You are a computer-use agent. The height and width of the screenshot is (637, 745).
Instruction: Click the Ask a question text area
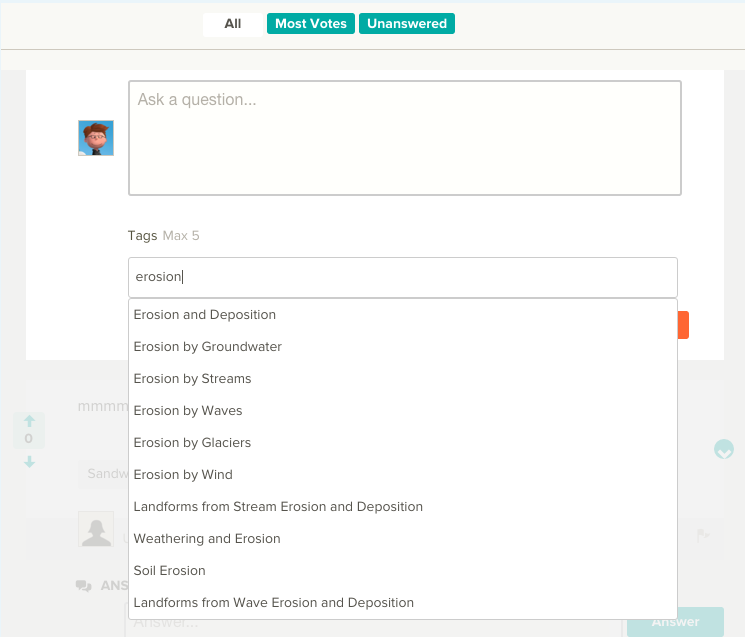[x=404, y=138]
